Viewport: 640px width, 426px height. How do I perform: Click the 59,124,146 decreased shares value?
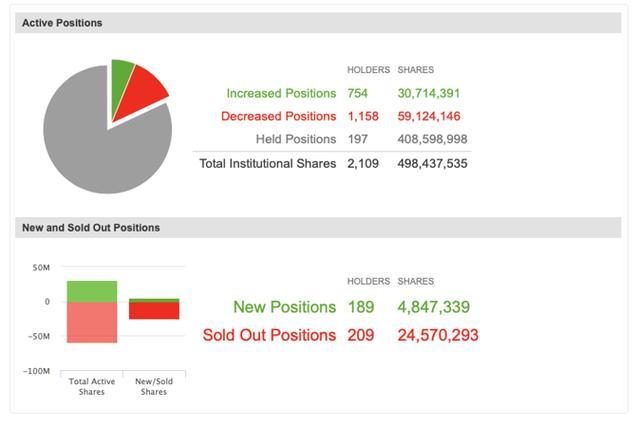[x=432, y=116]
